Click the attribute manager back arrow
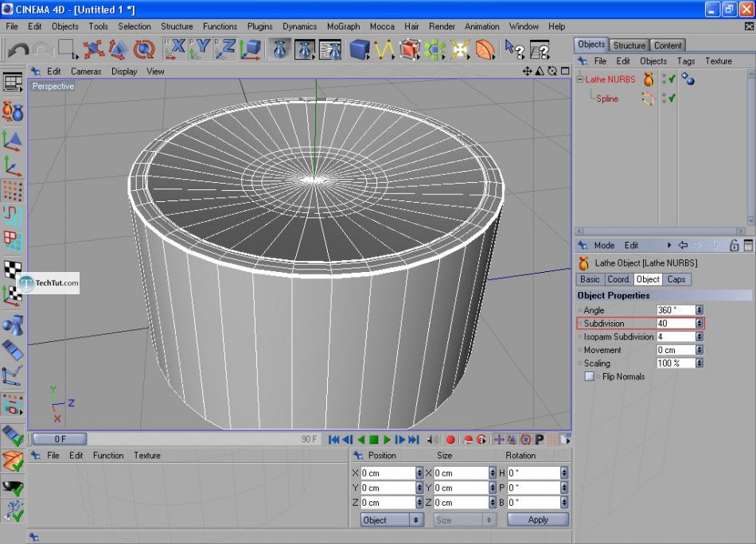This screenshot has width=756, height=544. pyautogui.click(x=684, y=245)
